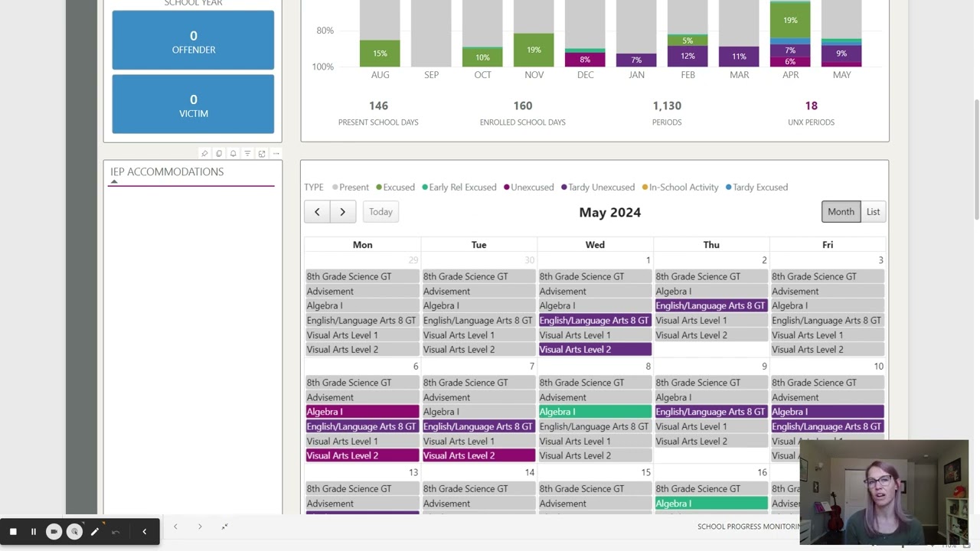This screenshot has height=551, width=980.
Task: Open Thu May 2 English/Language Arts 8 GT event
Action: [711, 305]
